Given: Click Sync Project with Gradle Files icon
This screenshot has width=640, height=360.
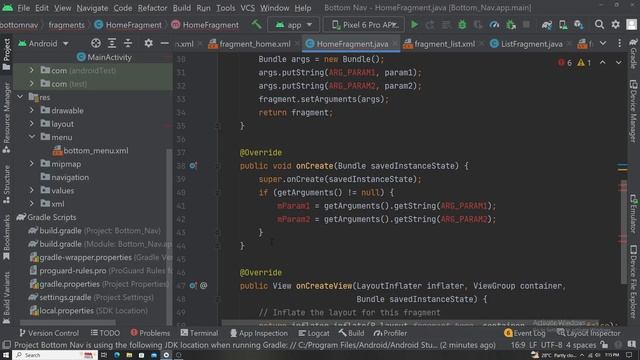Looking at the screenshot, I should coord(547,25).
